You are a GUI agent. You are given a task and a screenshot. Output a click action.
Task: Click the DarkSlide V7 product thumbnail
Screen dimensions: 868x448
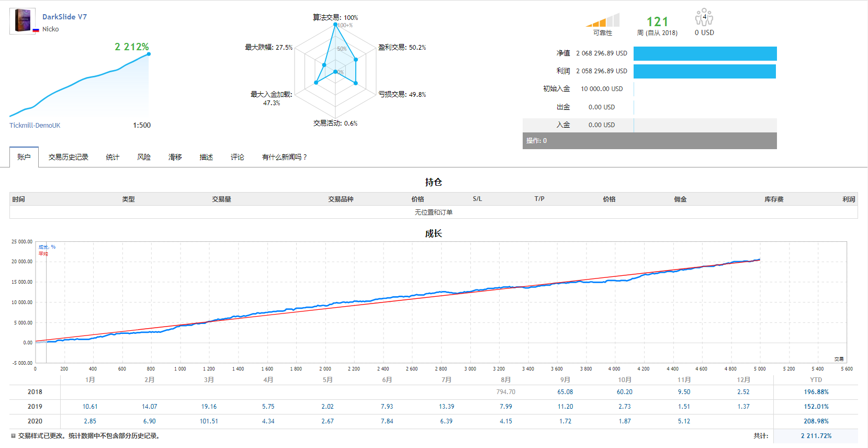[22, 21]
